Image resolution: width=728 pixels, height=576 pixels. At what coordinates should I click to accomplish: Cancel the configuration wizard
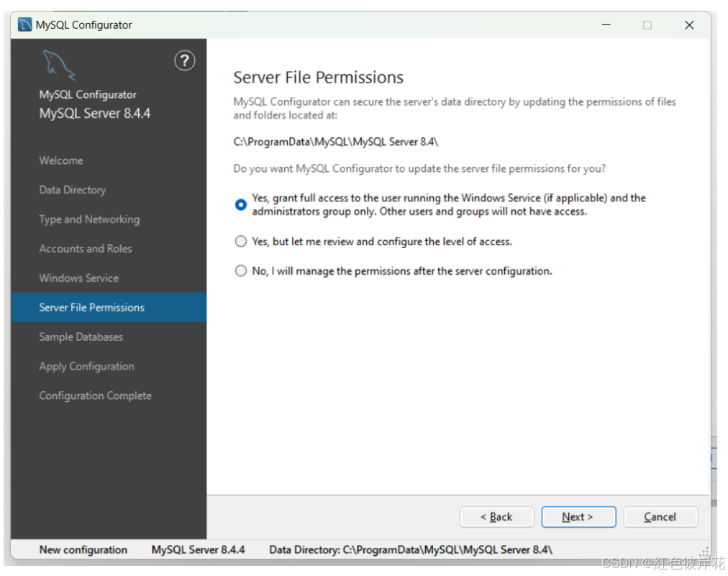(x=660, y=516)
